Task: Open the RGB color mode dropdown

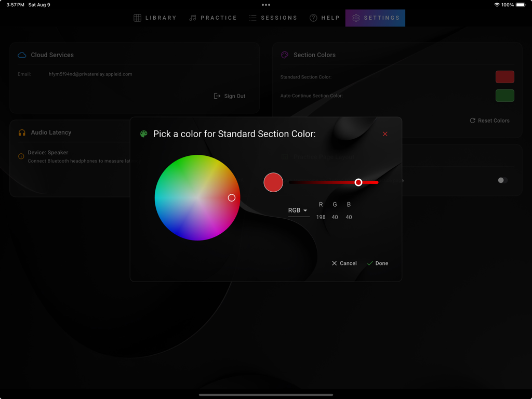Action: point(298,210)
